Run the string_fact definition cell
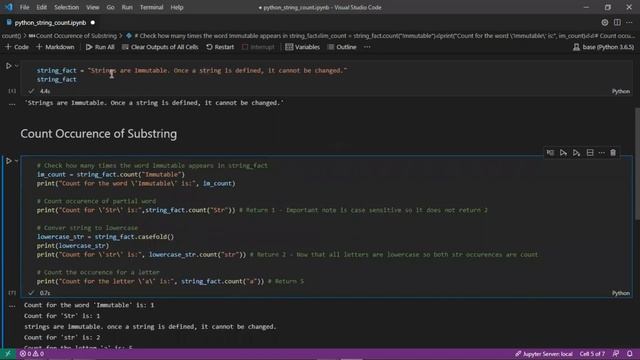This screenshot has width=640, height=360. click(8, 66)
